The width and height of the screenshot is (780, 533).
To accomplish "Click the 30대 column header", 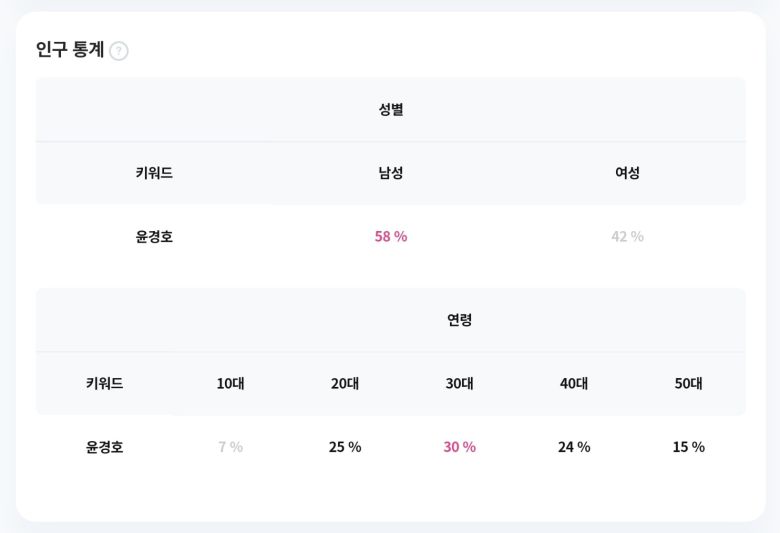I will click(x=459, y=383).
